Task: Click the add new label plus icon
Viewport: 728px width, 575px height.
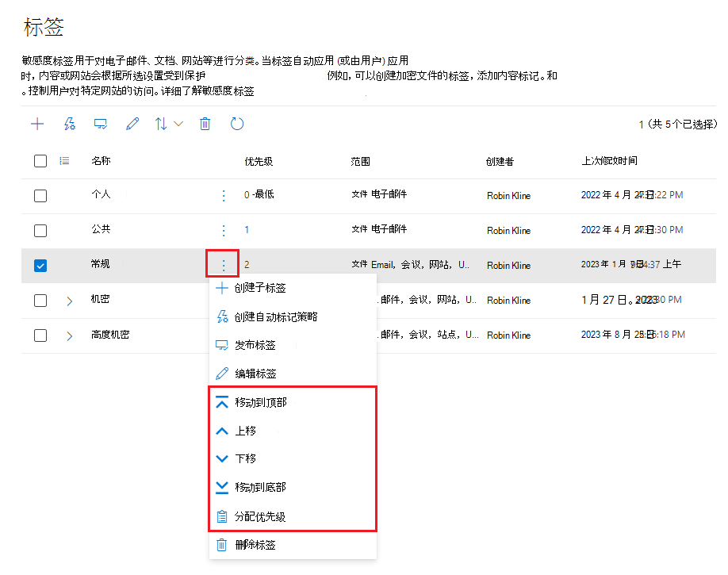Action: pyautogui.click(x=36, y=124)
